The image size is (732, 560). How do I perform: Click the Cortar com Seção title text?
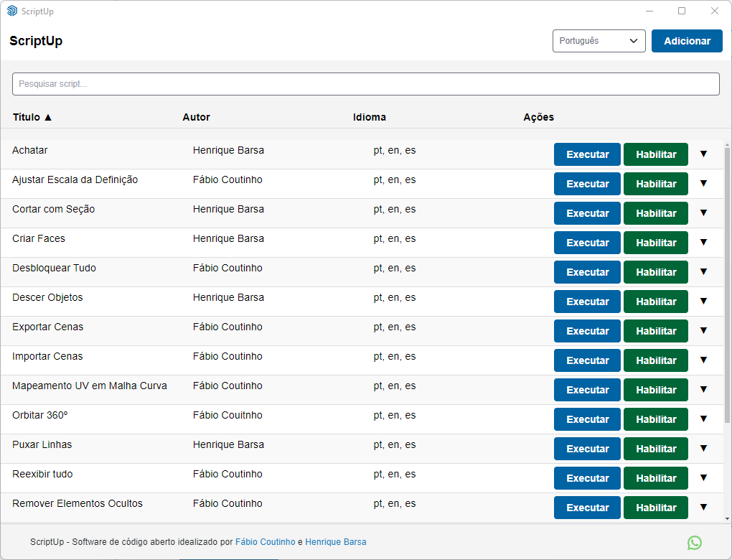pyautogui.click(x=54, y=209)
